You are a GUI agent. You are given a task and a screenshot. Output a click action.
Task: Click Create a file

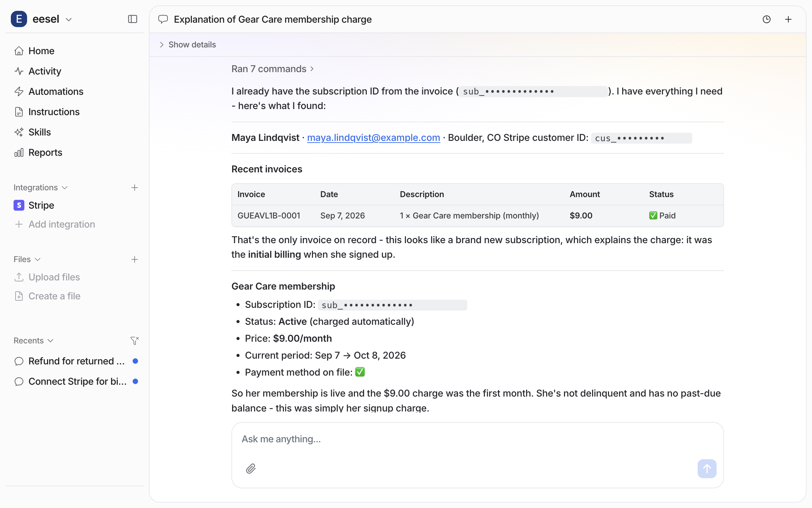coord(74,296)
